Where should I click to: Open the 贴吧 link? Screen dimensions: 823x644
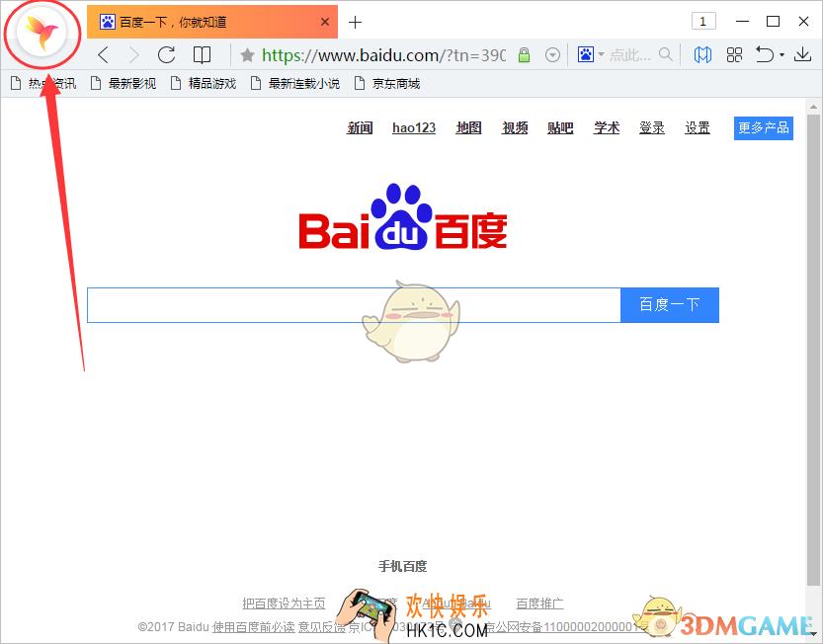(560, 127)
